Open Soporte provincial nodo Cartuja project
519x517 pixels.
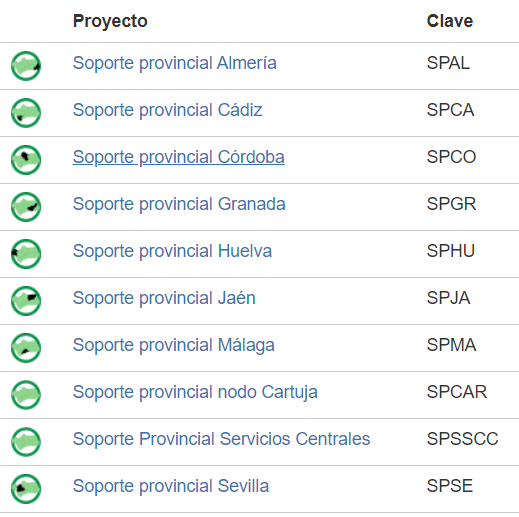195,392
